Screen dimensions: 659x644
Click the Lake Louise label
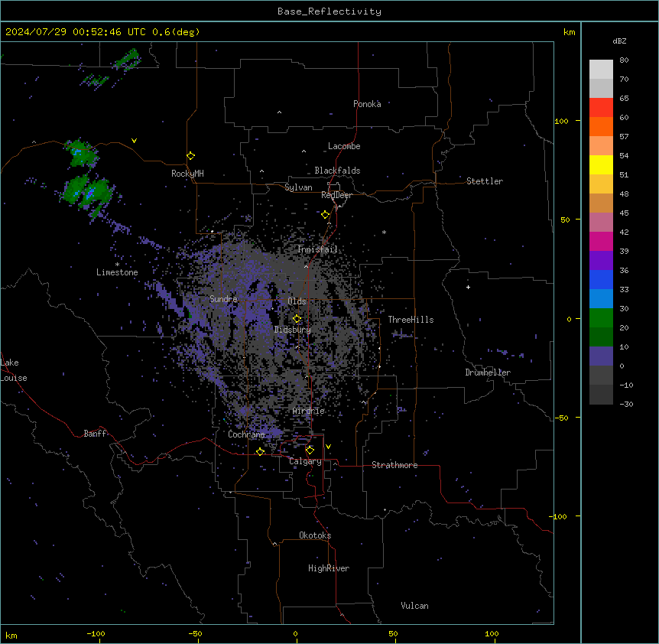coord(14,370)
